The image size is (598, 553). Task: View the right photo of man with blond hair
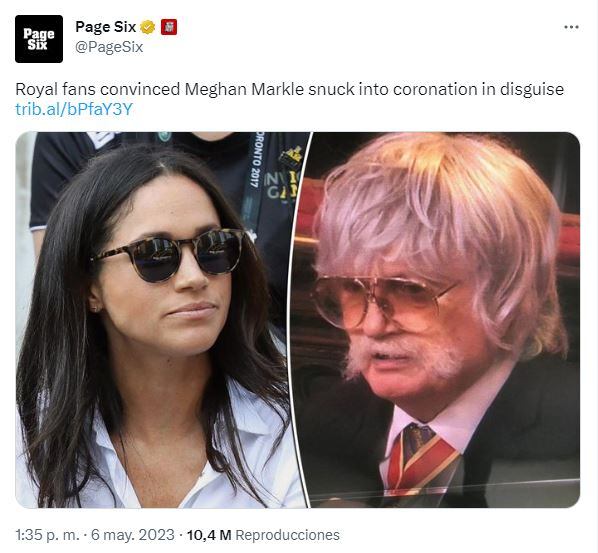pyautogui.click(x=438, y=320)
